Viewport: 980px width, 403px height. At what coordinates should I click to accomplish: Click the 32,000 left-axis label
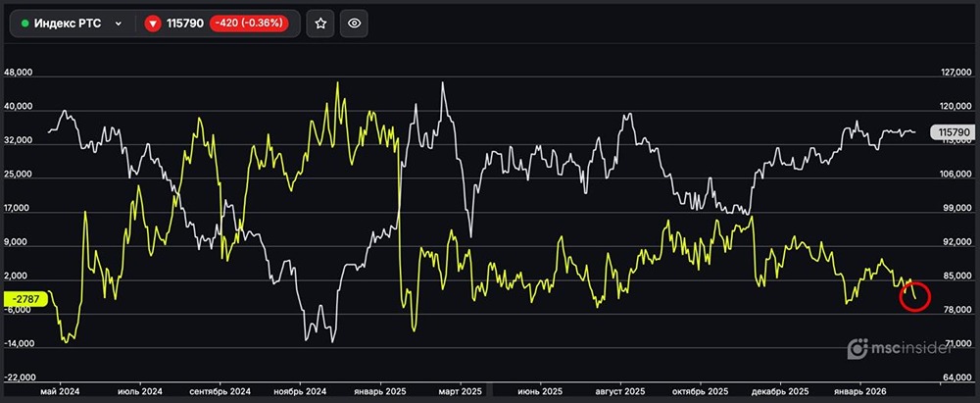coord(19,141)
